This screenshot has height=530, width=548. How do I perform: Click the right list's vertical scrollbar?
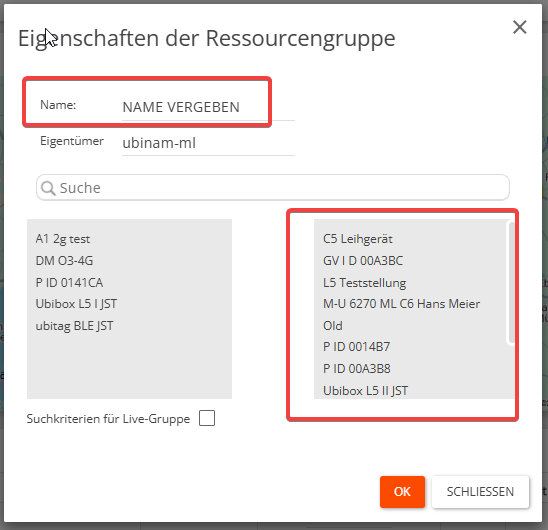click(511, 283)
